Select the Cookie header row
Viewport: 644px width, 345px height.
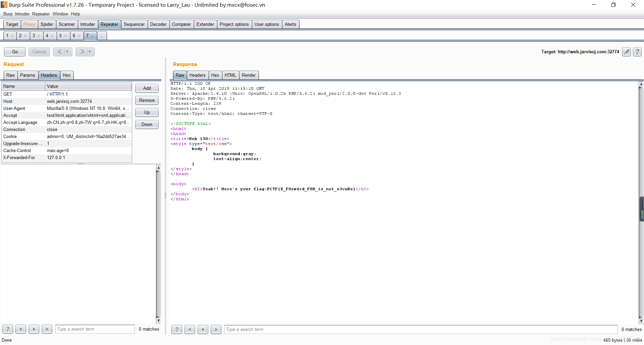[x=67, y=136]
